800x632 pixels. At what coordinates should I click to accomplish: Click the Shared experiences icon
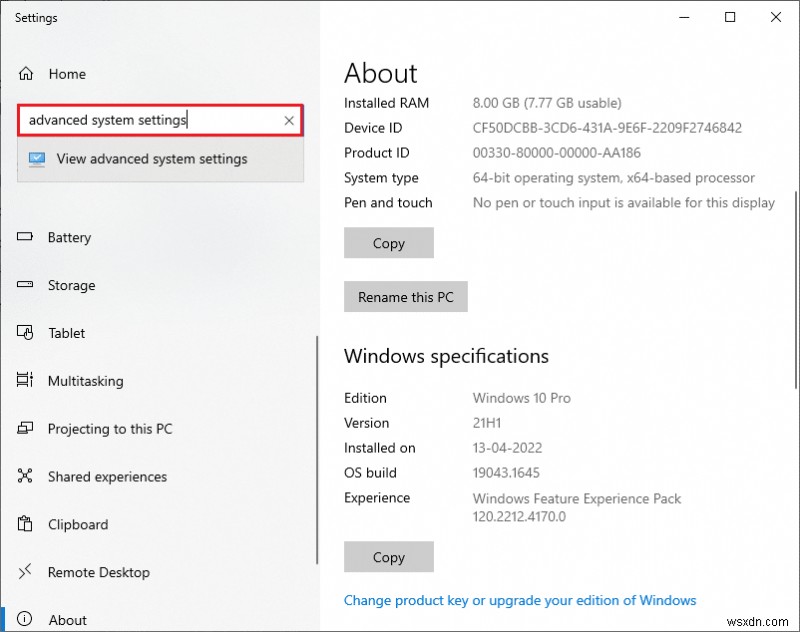point(26,477)
